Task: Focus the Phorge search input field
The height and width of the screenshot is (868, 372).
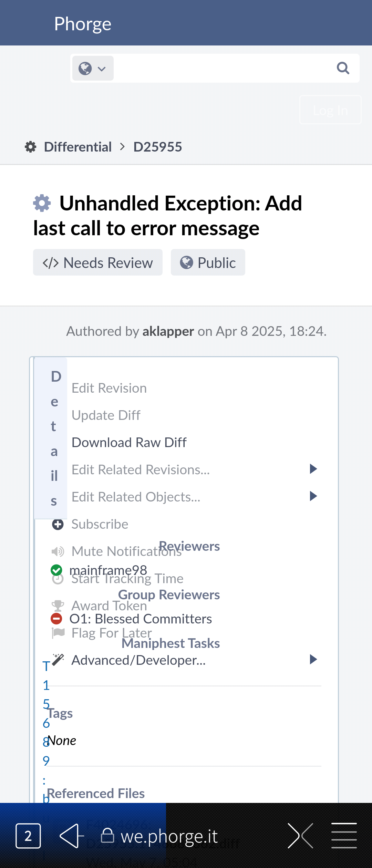Action: (223, 68)
